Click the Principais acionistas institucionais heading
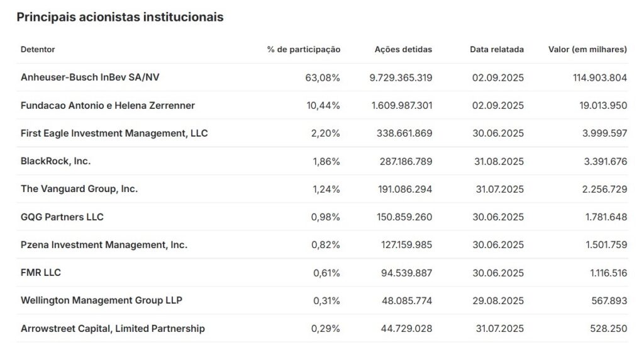The height and width of the screenshot is (352, 644). point(120,17)
